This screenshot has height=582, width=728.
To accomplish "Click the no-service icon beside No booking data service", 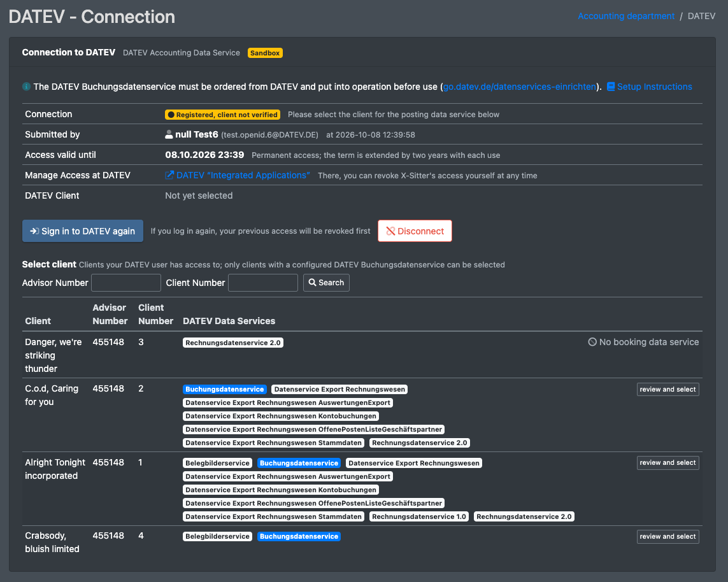I will (592, 342).
